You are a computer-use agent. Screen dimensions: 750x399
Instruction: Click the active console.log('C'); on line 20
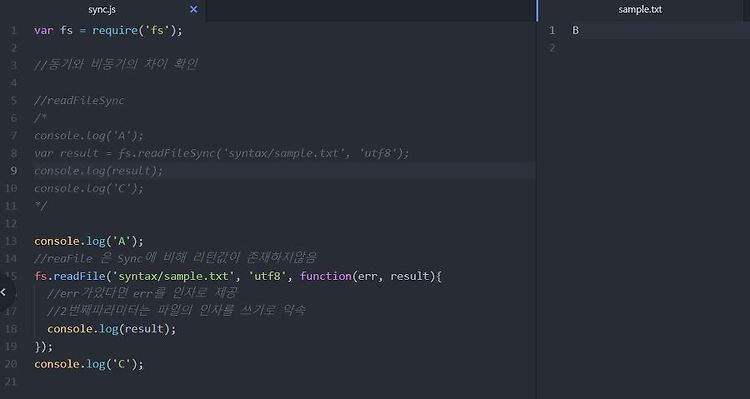[x=88, y=364]
